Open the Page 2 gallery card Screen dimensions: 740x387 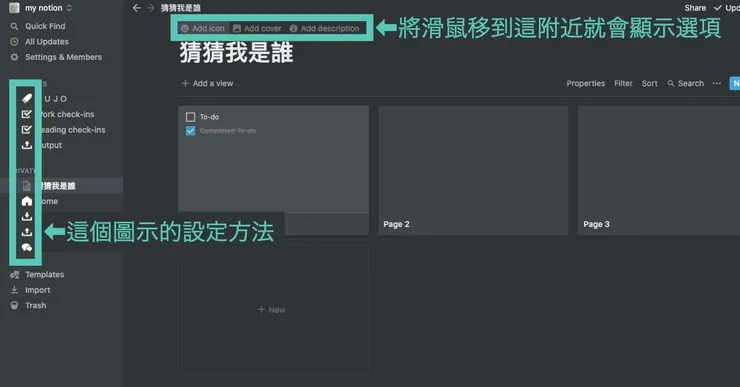pyautogui.click(x=473, y=170)
